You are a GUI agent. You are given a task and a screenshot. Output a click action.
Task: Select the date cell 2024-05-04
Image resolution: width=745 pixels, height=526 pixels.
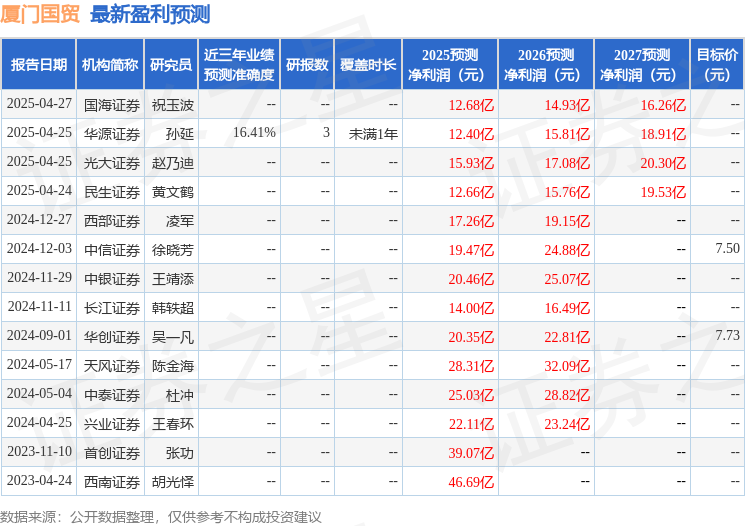pos(39,393)
